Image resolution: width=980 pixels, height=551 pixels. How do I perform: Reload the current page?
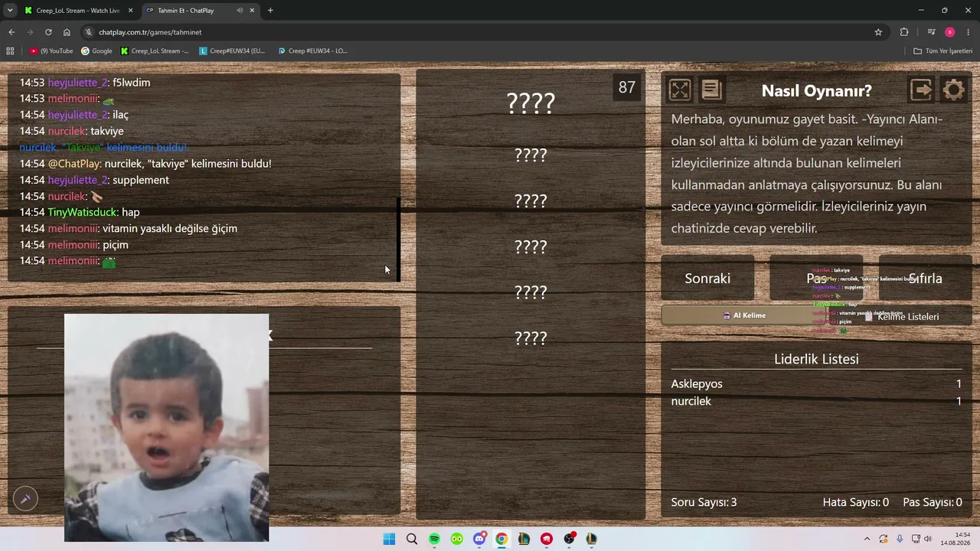(48, 32)
